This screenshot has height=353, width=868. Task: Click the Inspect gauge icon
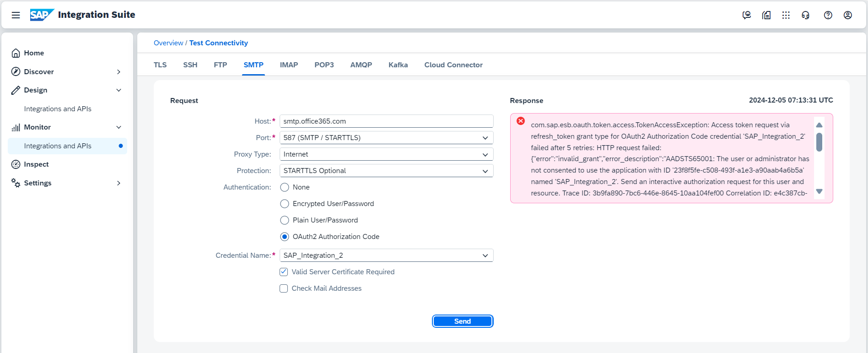coord(16,164)
